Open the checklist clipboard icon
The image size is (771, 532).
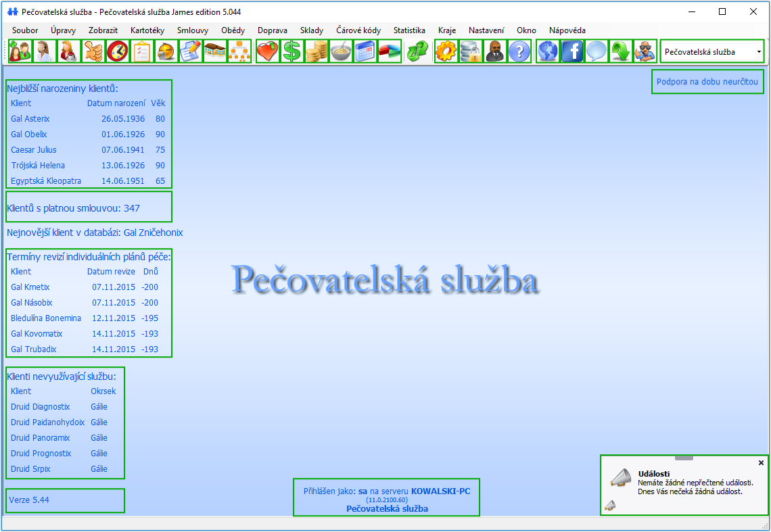(x=141, y=51)
